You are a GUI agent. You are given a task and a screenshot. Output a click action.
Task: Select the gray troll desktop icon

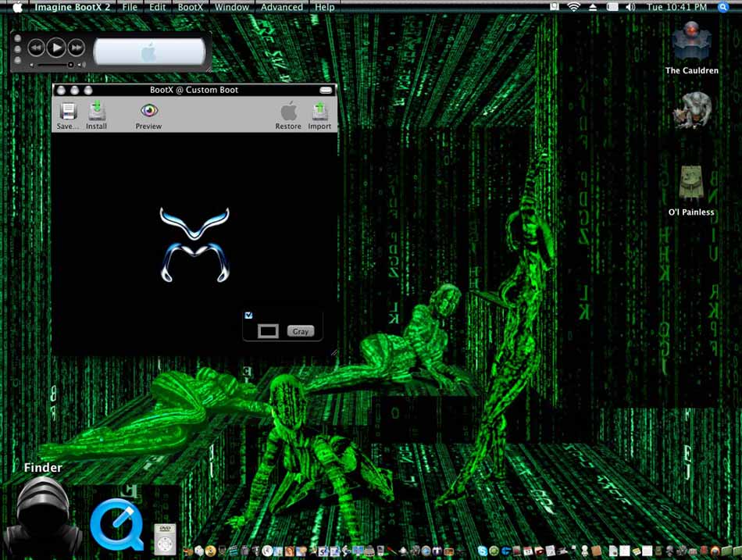(x=692, y=111)
